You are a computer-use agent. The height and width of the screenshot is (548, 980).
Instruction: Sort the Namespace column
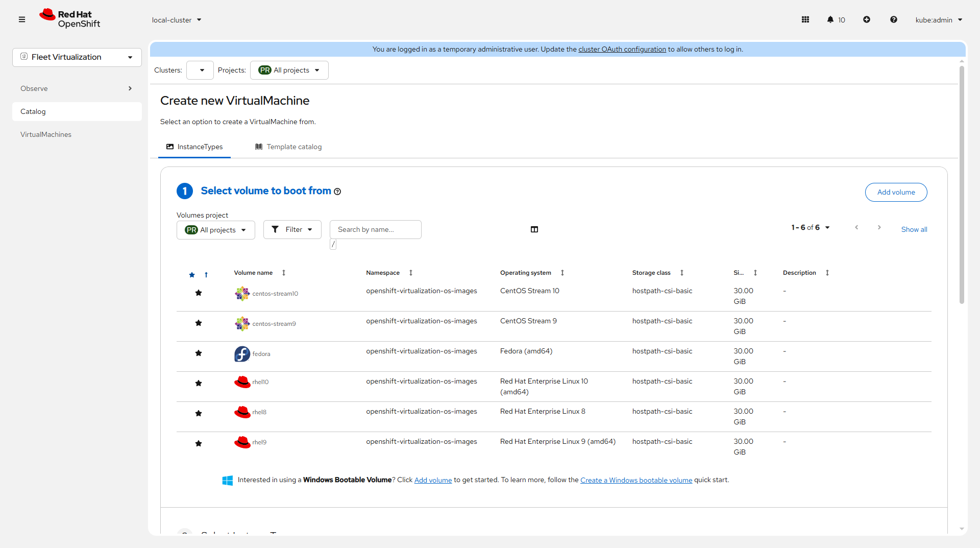coord(411,273)
